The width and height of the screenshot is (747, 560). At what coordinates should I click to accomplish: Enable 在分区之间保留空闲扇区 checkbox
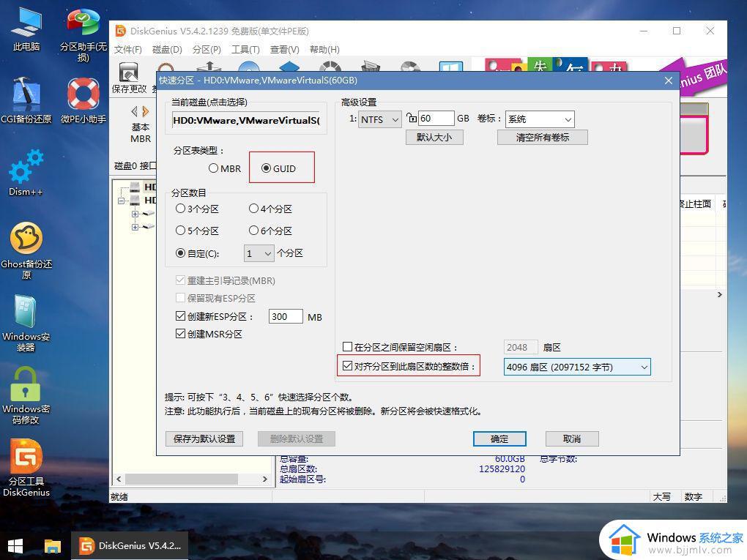348,347
